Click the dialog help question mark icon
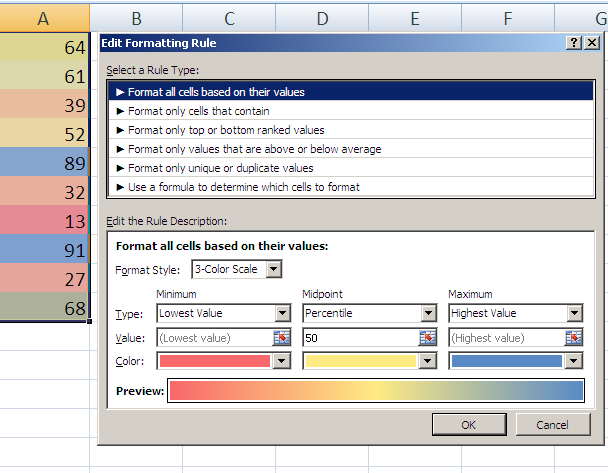Image resolution: width=608 pixels, height=473 pixels. (x=574, y=43)
